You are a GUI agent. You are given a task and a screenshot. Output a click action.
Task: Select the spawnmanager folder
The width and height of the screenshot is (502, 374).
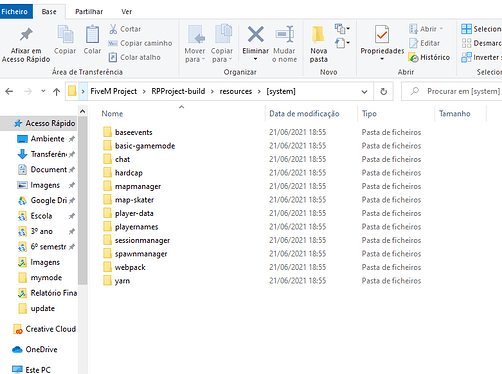pyautogui.click(x=141, y=254)
